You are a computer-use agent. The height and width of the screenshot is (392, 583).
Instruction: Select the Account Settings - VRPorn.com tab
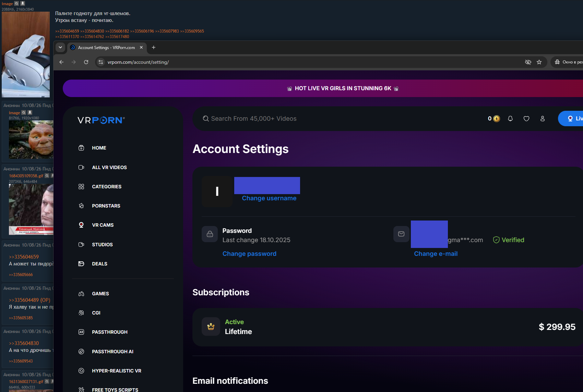[107, 47]
